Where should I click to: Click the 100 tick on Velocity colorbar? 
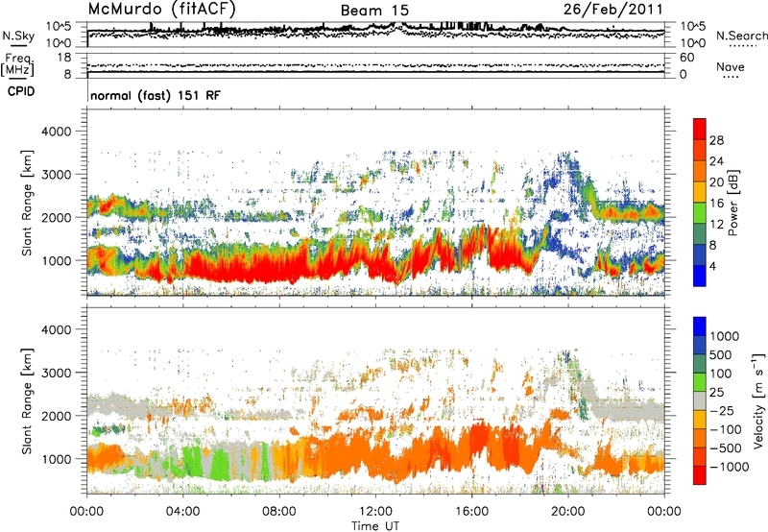coord(721,374)
